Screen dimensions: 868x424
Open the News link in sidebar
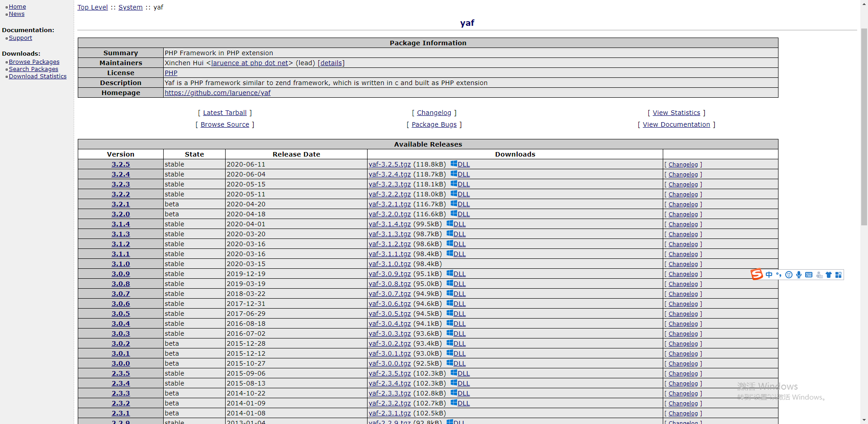click(17, 14)
